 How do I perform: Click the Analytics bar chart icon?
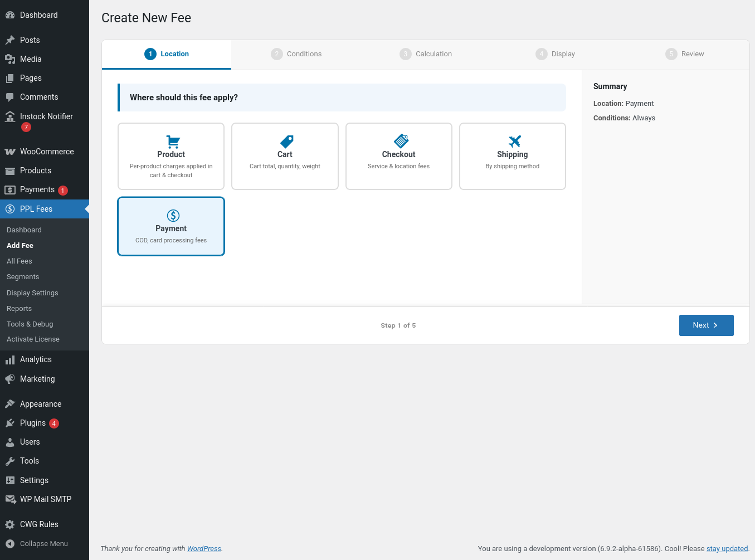coord(10,360)
